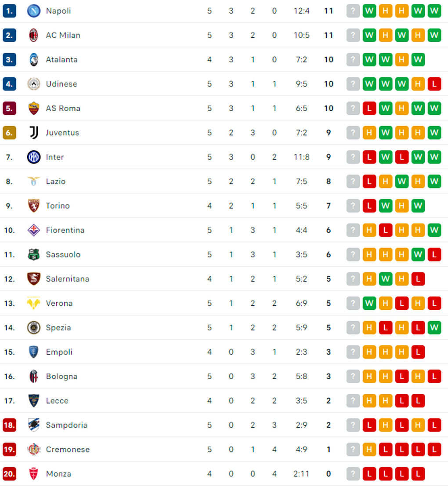Click Udinese's red L form badge

[434, 84]
